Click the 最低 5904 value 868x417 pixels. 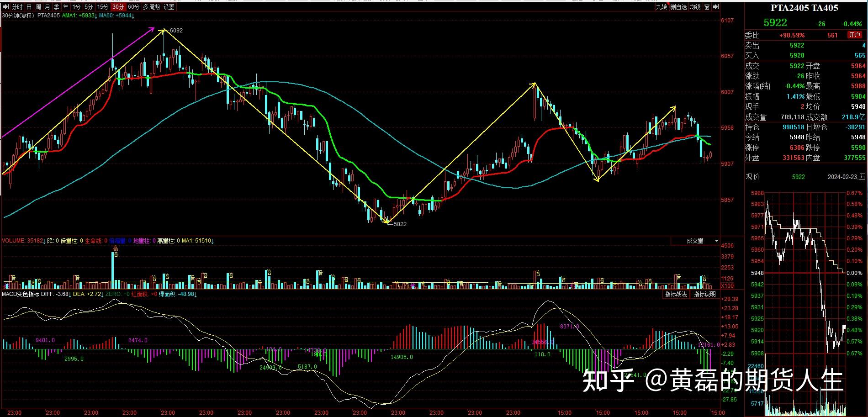click(858, 97)
